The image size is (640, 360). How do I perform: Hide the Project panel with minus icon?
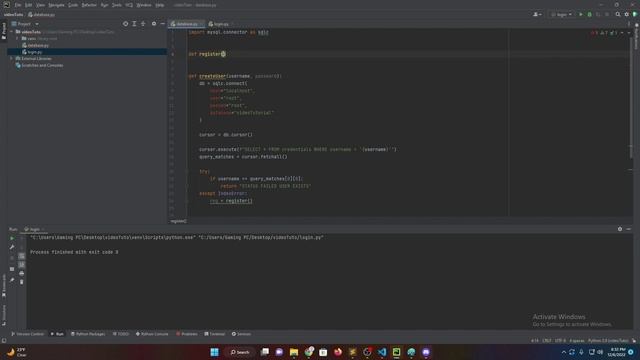162,24
